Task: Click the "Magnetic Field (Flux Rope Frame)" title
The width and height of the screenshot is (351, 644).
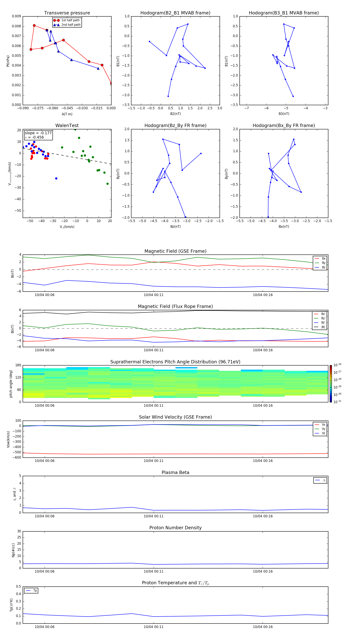Action: pyautogui.click(x=175, y=307)
